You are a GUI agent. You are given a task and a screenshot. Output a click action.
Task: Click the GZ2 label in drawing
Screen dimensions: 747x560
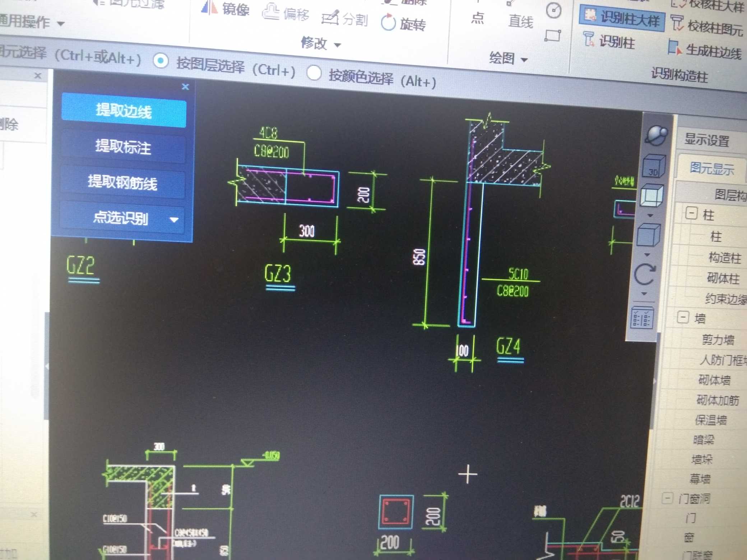pyautogui.click(x=81, y=266)
